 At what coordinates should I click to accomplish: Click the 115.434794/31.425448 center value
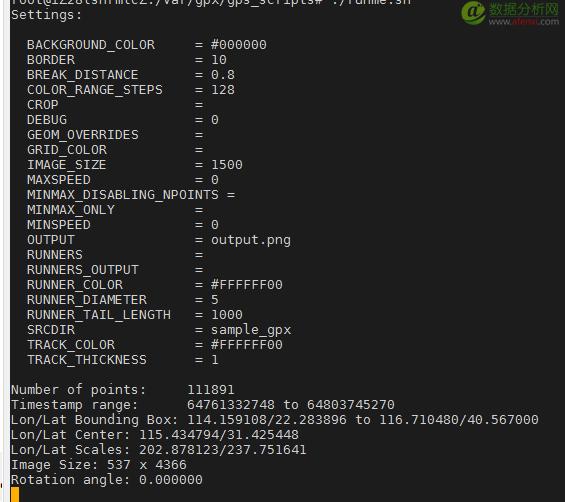pos(219,435)
